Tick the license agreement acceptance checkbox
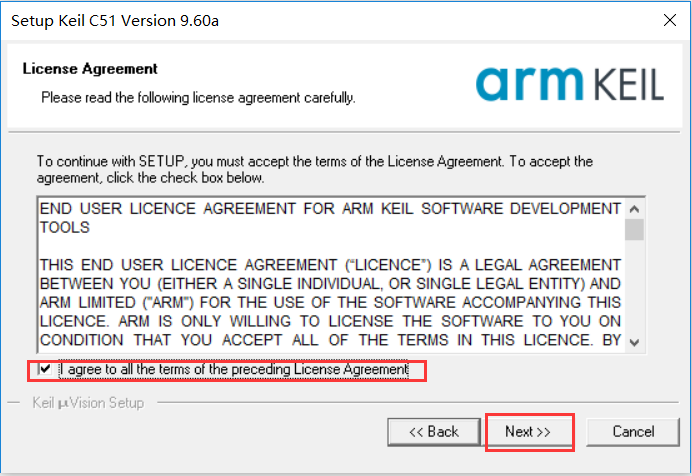The height and width of the screenshot is (476, 692). (x=44, y=369)
